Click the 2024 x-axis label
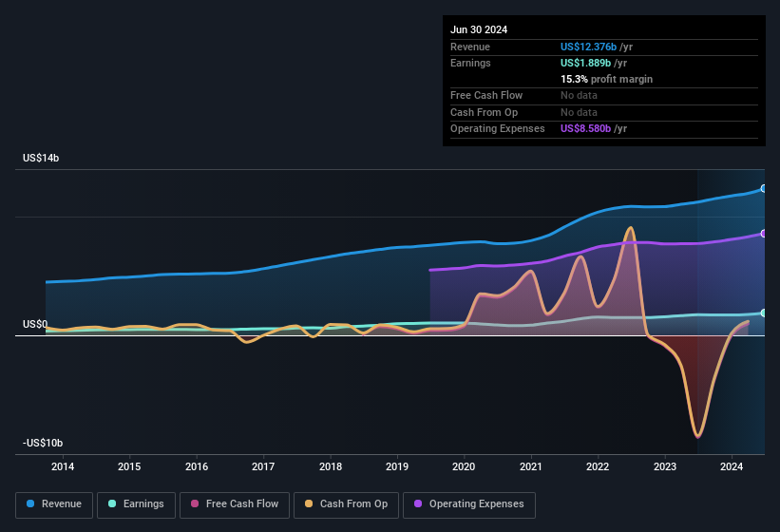This screenshot has width=780, height=532. coord(732,466)
